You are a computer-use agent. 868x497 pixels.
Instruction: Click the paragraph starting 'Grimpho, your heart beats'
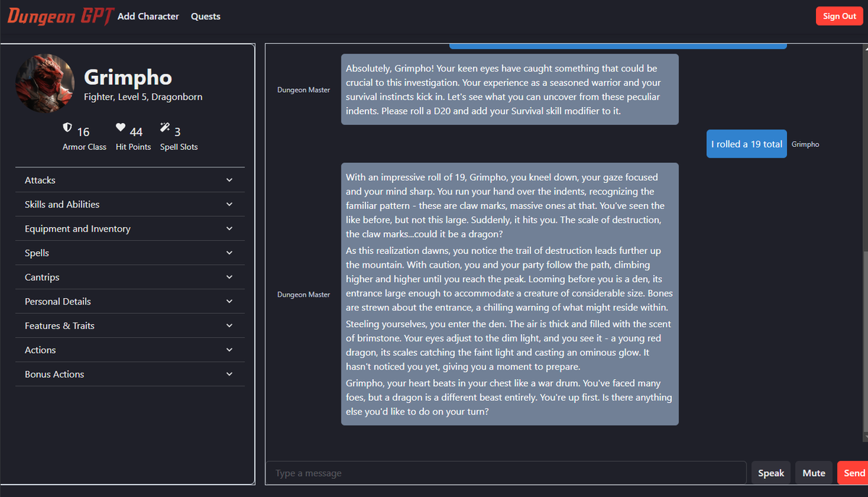510,397
